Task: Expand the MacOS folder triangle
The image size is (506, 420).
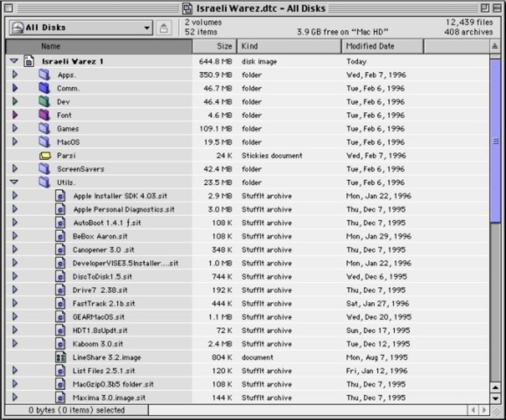Action: pos(15,142)
